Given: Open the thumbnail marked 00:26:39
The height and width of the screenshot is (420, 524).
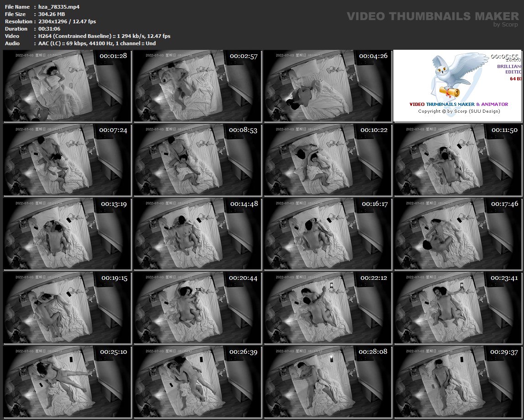Looking at the screenshot, I should point(197,381).
